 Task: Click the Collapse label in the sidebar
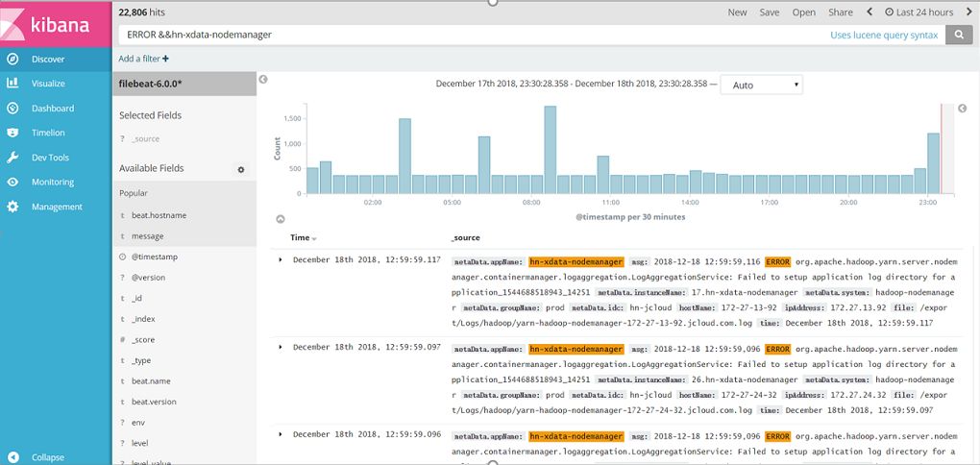[48, 457]
